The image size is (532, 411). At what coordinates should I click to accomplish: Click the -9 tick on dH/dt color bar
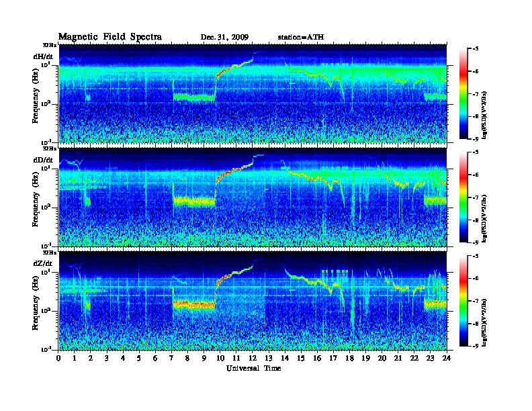coord(476,139)
